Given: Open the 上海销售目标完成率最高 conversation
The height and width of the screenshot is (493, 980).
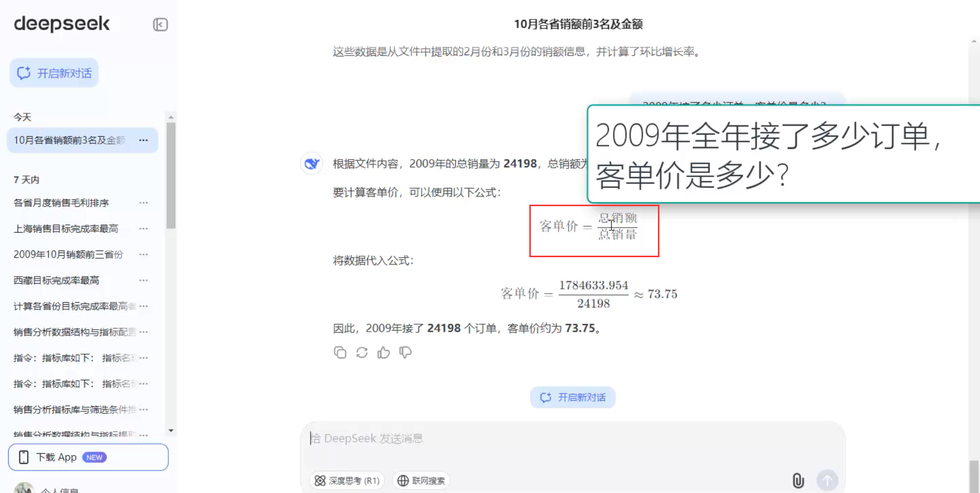Looking at the screenshot, I should pos(66,229).
